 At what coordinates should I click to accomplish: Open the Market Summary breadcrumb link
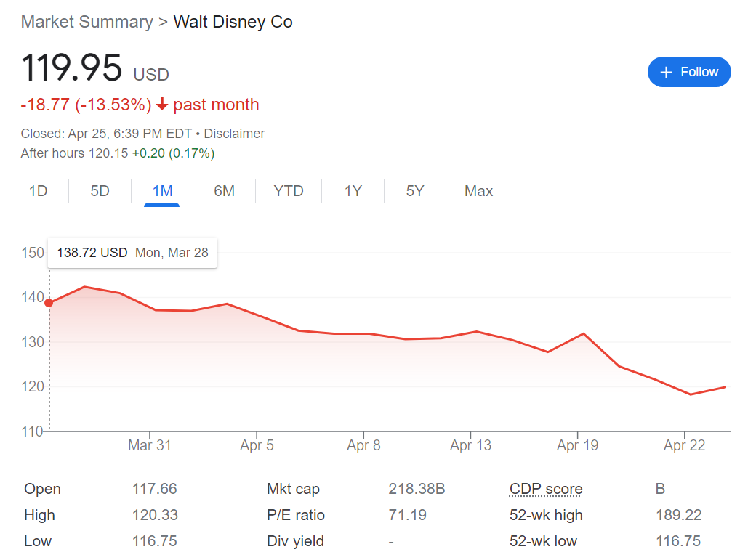[87, 22]
